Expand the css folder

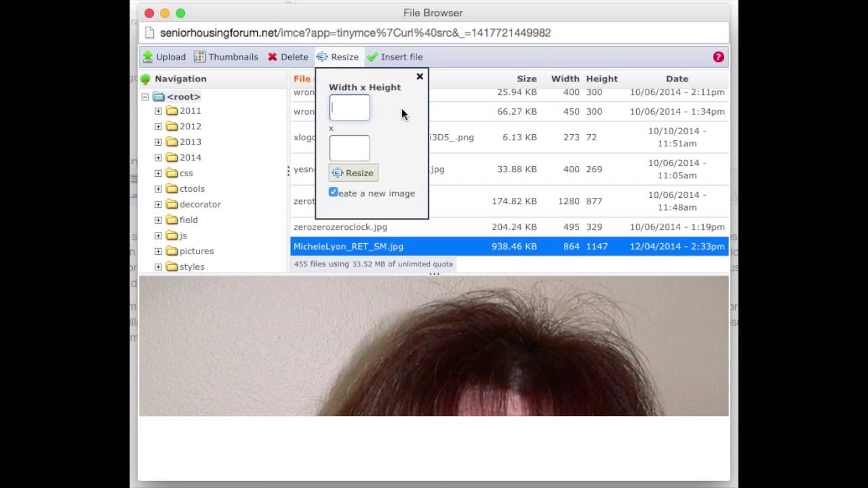pyautogui.click(x=158, y=174)
